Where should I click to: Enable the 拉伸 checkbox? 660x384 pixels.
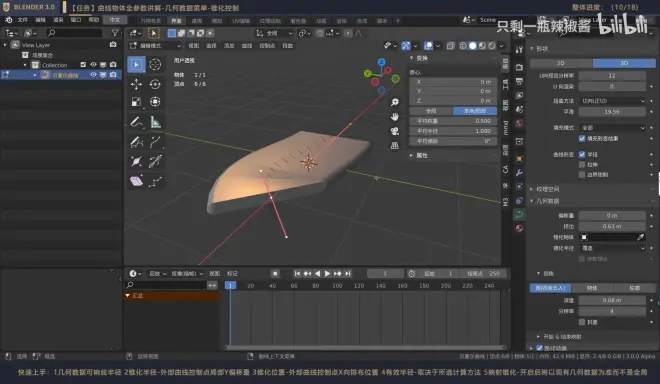pyautogui.click(x=582, y=165)
